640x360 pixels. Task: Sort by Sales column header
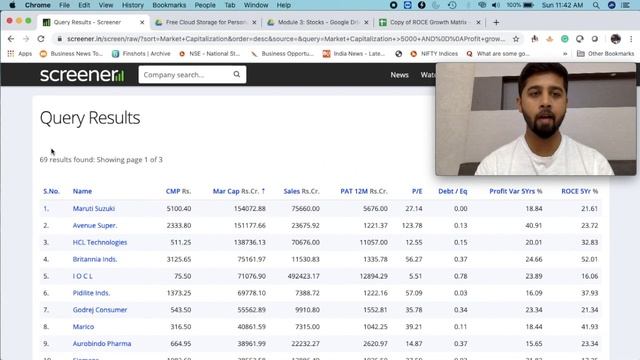coord(302,191)
